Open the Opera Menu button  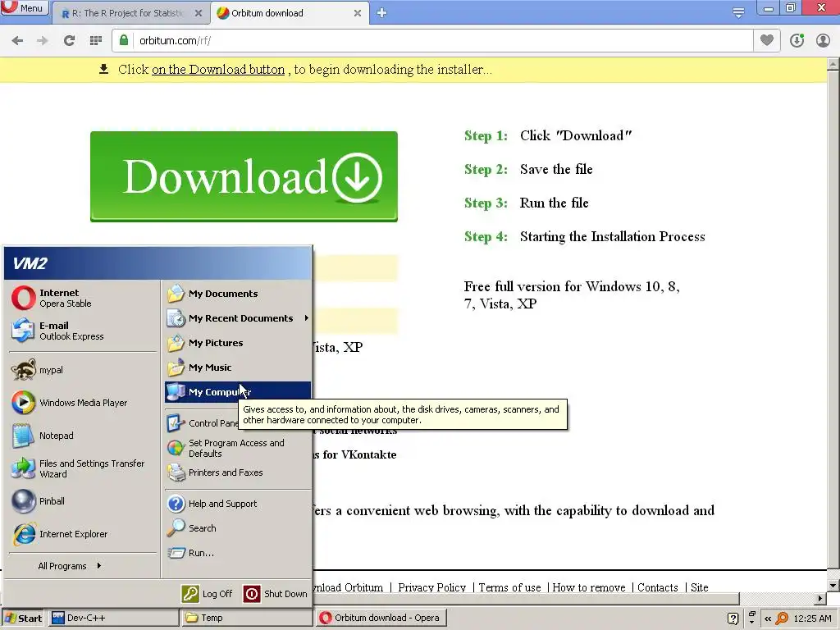tap(24, 7)
